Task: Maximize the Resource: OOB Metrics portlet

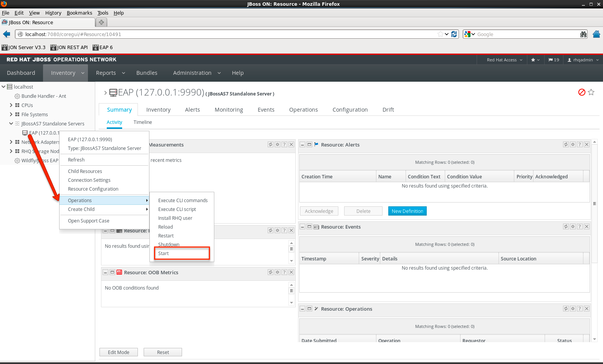Action: click(x=112, y=272)
